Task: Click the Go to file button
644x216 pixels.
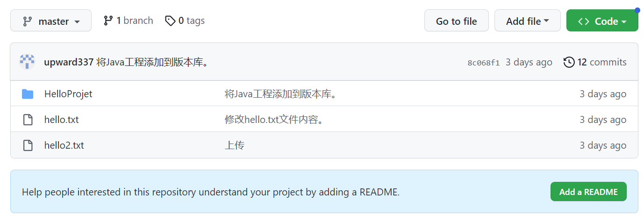Action: (x=456, y=21)
